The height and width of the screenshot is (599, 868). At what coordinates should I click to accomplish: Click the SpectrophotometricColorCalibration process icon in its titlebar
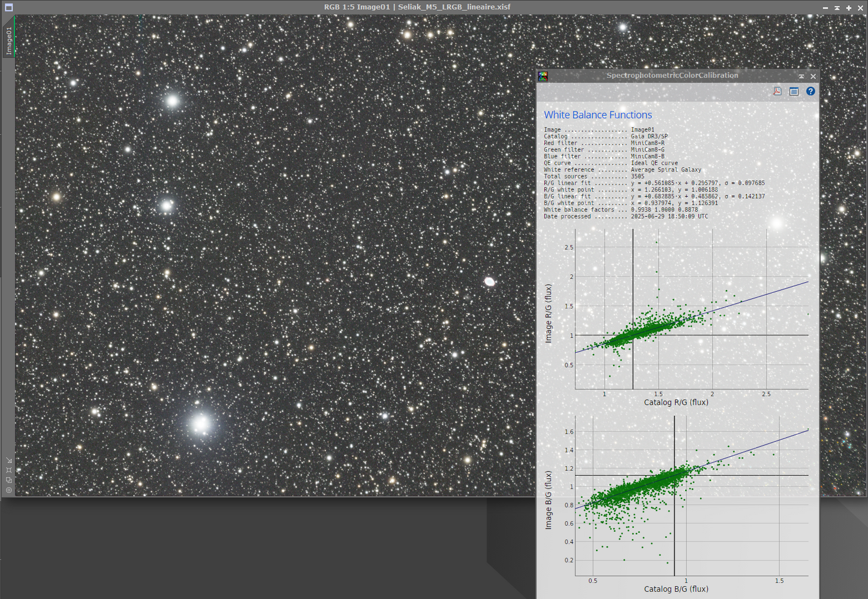tap(543, 76)
